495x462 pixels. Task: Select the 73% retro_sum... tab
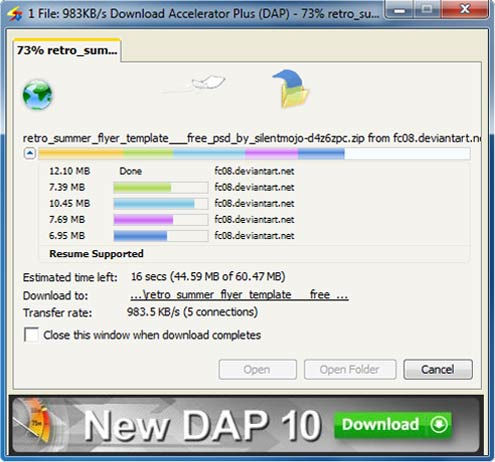click(67, 50)
